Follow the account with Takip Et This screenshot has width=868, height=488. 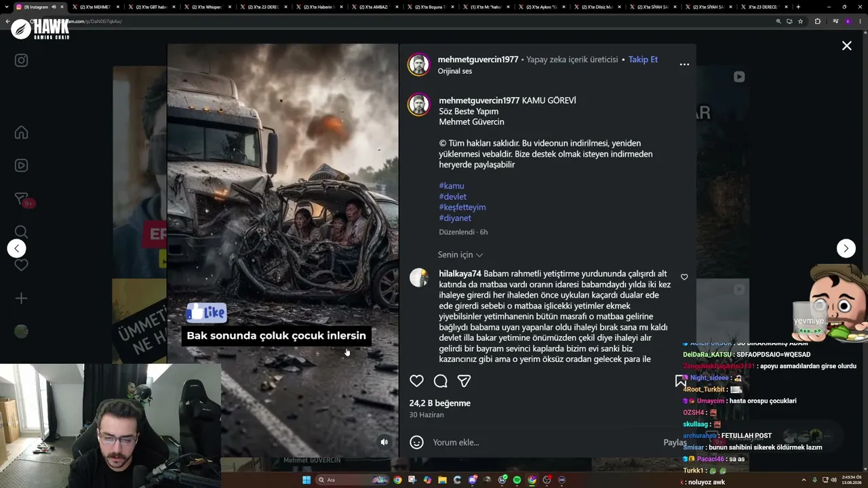click(x=643, y=60)
